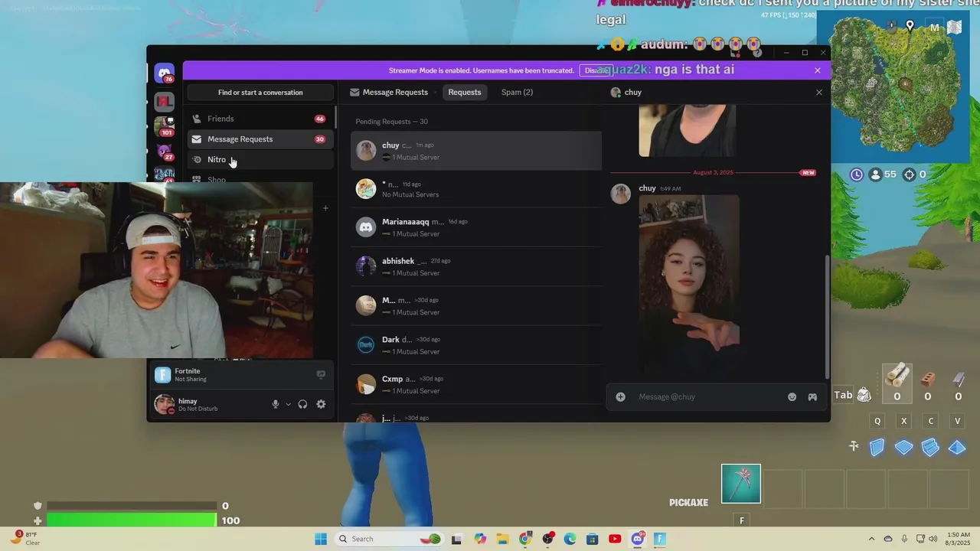
Task: Open clock showing 1:50 AM
Action: (959, 539)
